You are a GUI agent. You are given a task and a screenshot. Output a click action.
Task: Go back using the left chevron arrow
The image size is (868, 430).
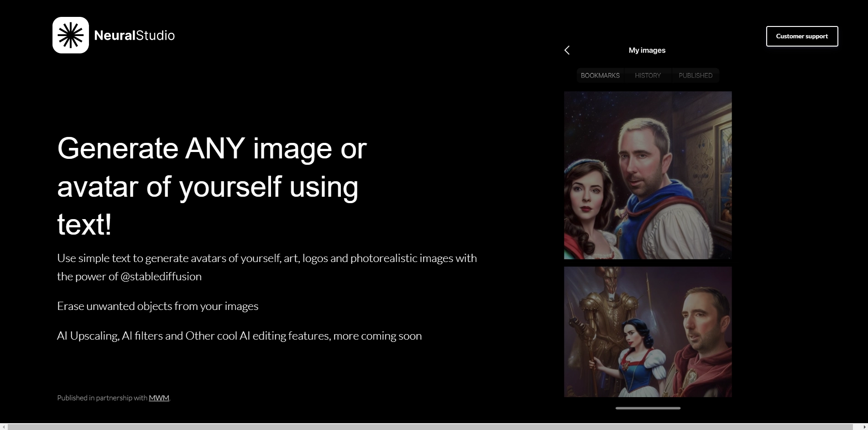[567, 50]
